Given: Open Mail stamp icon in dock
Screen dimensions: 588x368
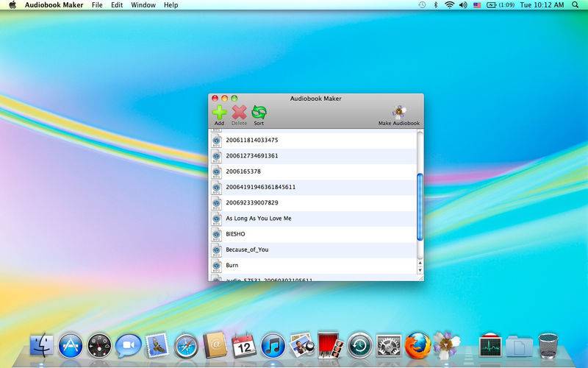Looking at the screenshot, I should (157, 344).
